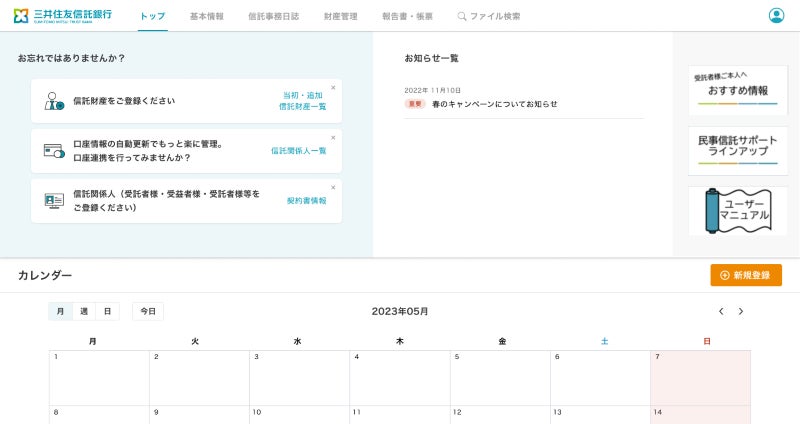Click the 2023年05月 calendar title
This screenshot has width=800, height=424.
pos(399,311)
